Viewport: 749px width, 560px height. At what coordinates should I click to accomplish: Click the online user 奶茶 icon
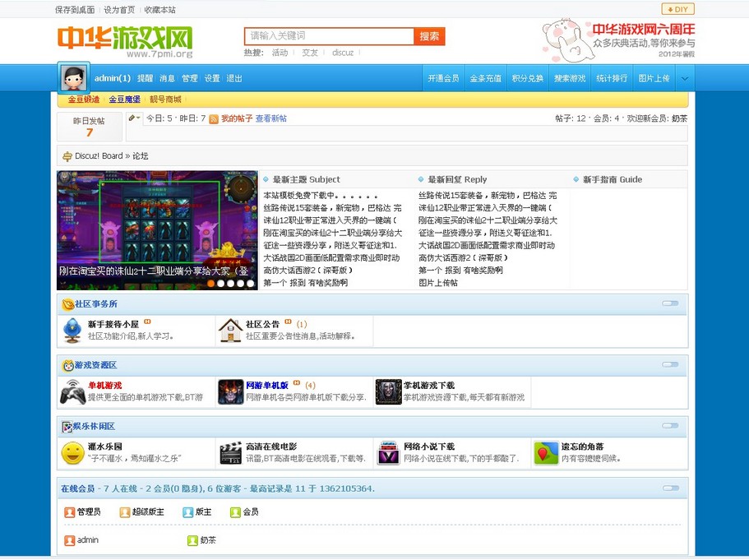point(192,540)
